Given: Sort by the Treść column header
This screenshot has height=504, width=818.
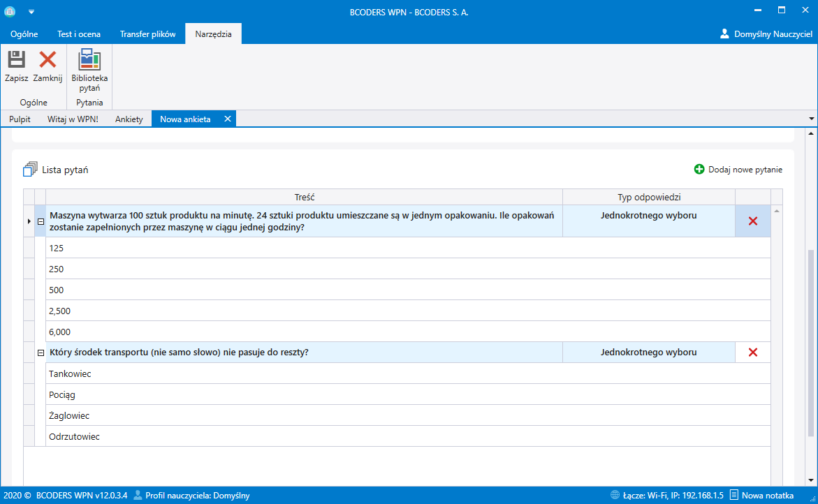Looking at the screenshot, I should pyautogui.click(x=304, y=197).
